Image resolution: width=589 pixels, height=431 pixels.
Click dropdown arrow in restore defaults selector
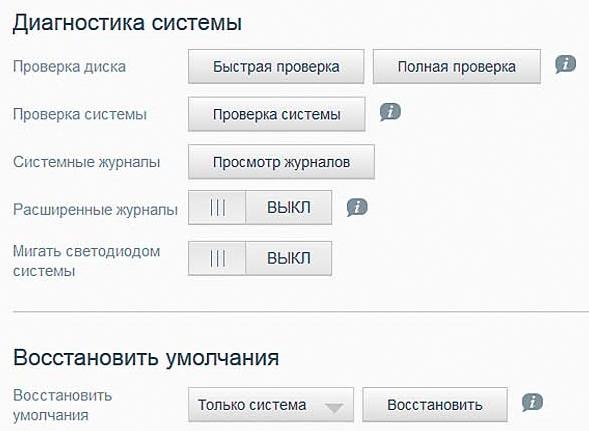point(334,408)
